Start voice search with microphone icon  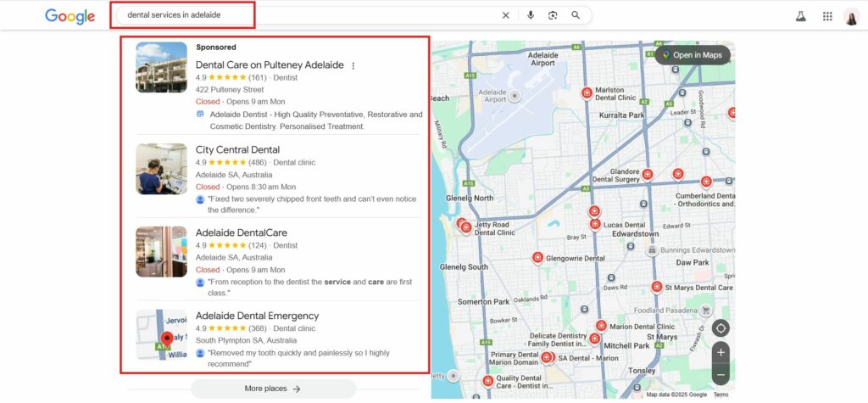[x=531, y=15]
